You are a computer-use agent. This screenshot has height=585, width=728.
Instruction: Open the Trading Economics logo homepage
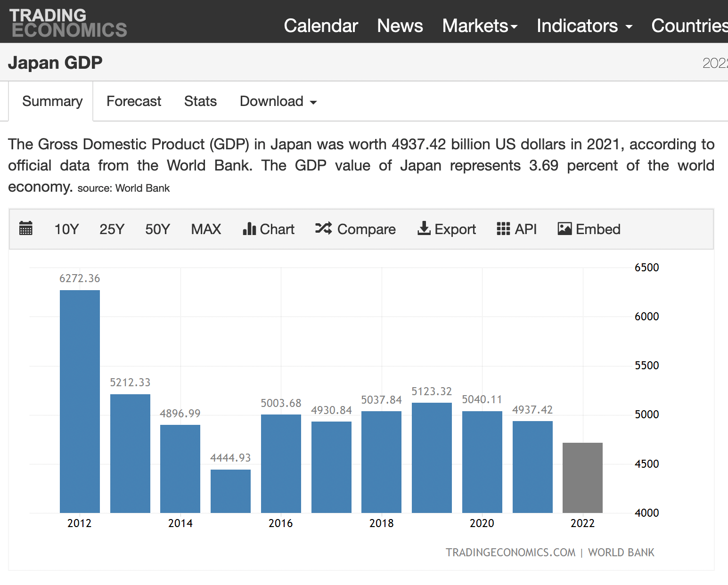click(68, 23)
